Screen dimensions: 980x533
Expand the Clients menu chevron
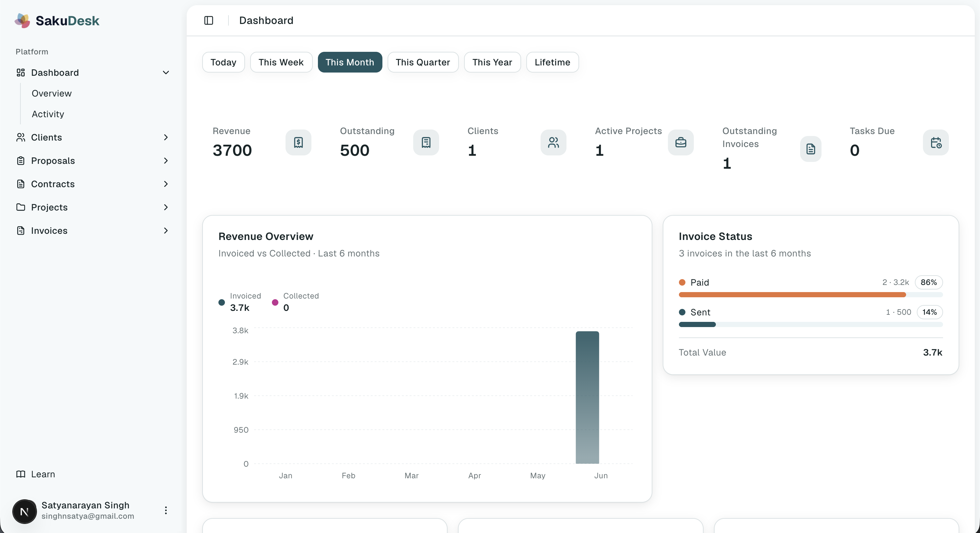point(166,137)
